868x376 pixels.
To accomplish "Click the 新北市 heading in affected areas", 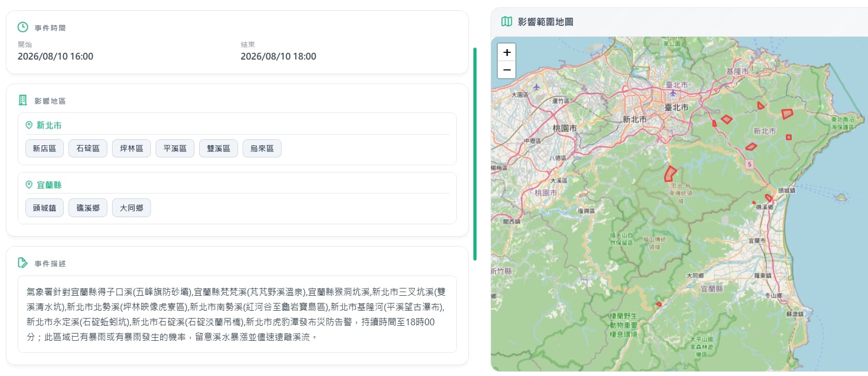I will point(49,125).
